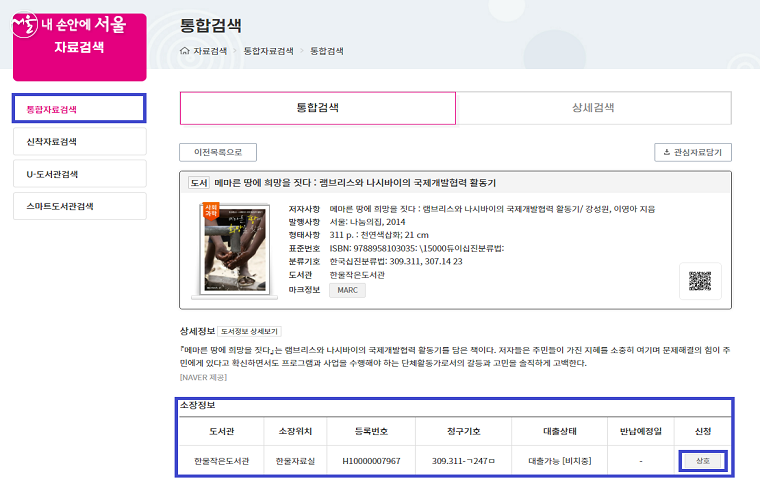This screenshot has width=760, height=485.
Task: Click 통합자료검색 breadcrumb link
Action: click(269, 51)
